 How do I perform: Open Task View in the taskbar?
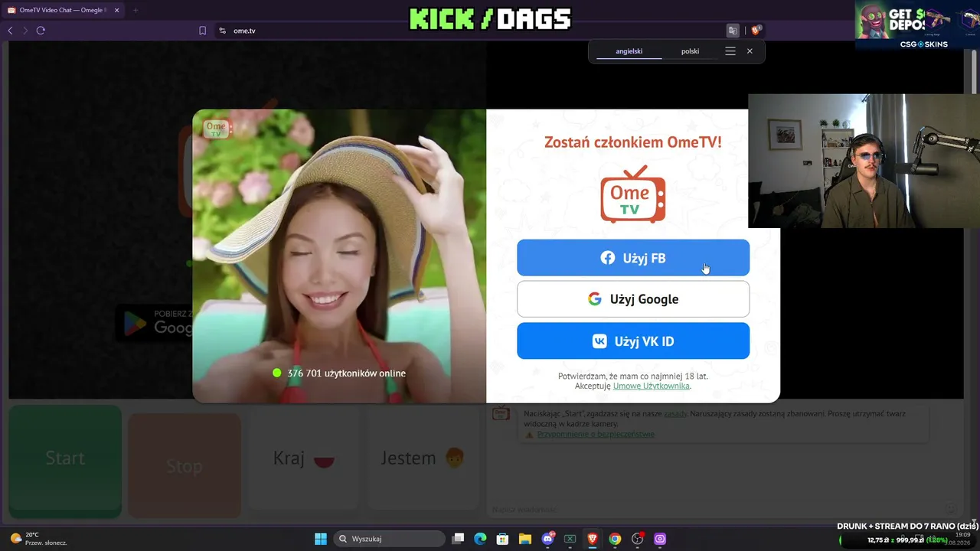pos(458,539)
